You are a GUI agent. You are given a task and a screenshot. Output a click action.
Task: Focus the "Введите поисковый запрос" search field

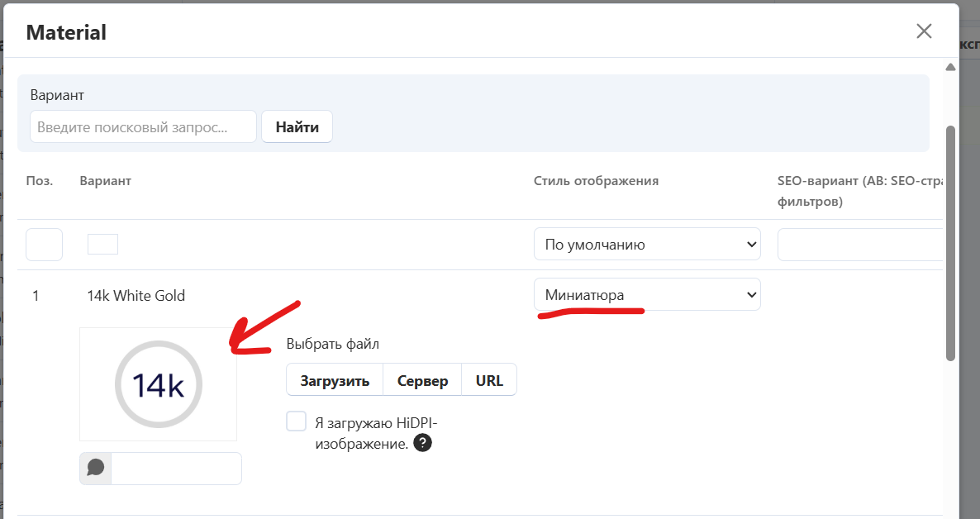tap(144, 127)
